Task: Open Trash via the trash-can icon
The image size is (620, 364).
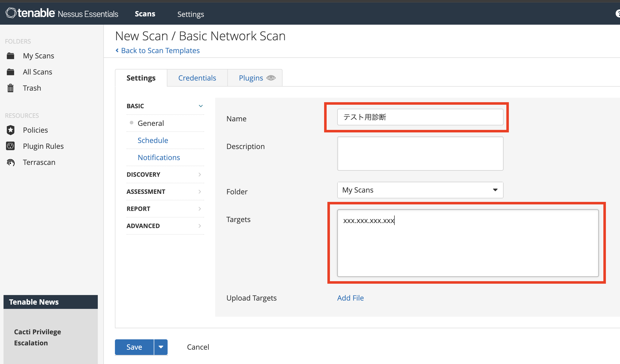Action: point(10,88)
